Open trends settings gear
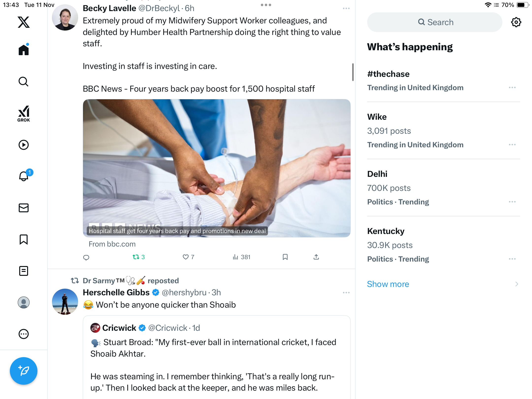Image resolution: width=532 pixels, height=399 pixels. [516, 22]
